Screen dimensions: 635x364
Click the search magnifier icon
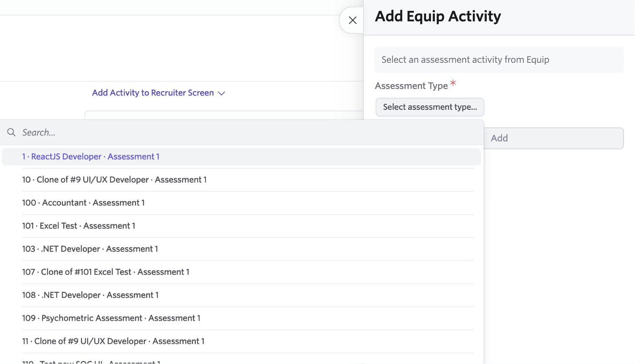tap(12, 132)
